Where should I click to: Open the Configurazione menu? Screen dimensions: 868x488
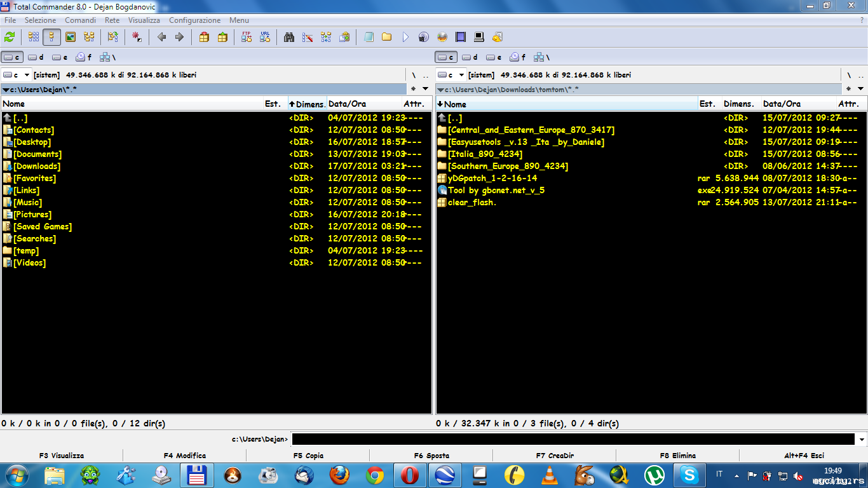pyautogui.click(x=195, y=20)
